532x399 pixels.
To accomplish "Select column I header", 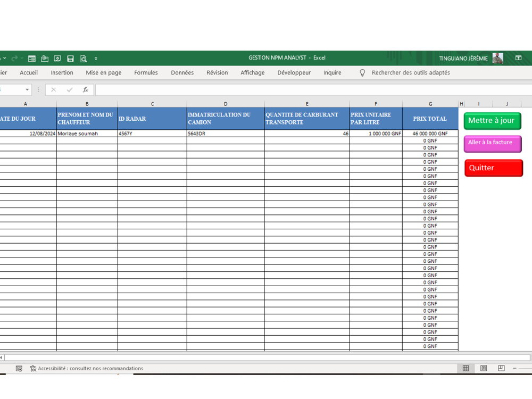I will point(479,104).
